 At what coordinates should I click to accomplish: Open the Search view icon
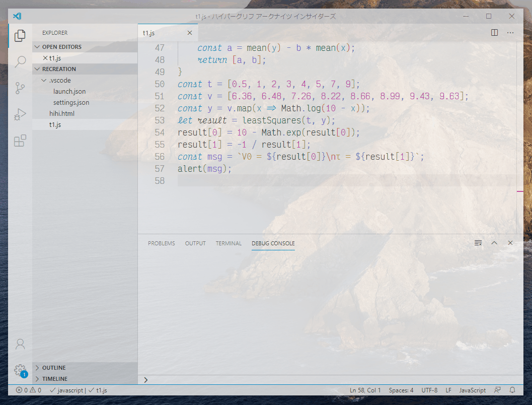pos(20,61)
